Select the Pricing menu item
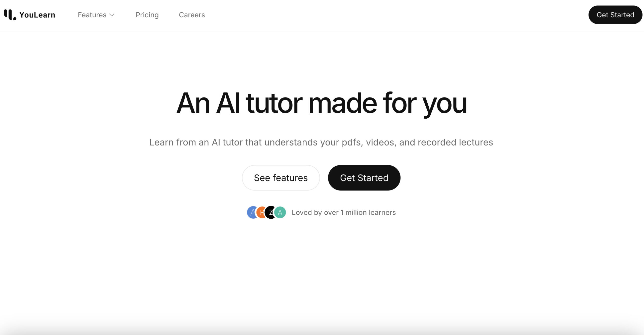Image resolution: width=644 pixels, height=335 pixels. [x=147, y=15]
